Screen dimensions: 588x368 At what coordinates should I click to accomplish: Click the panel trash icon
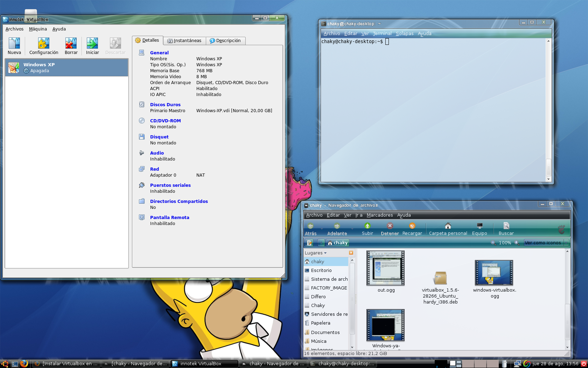click(x=504, y=364)
